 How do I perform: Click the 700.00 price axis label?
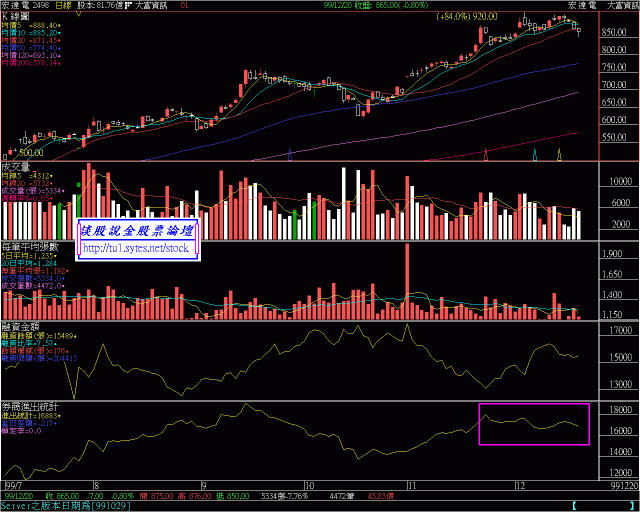point(614,85)
